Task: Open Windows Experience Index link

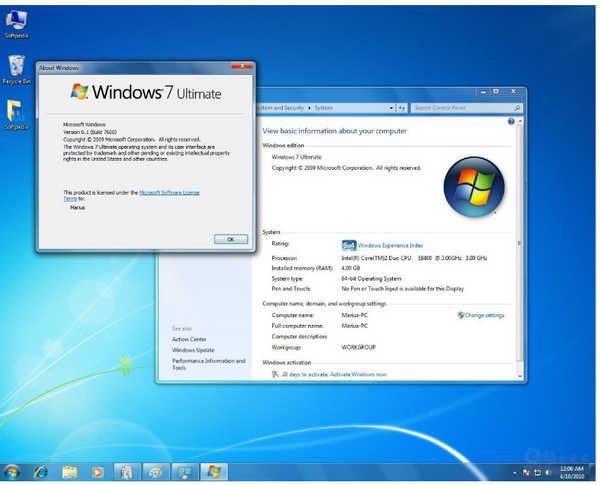Action: (x=390, y=245)
